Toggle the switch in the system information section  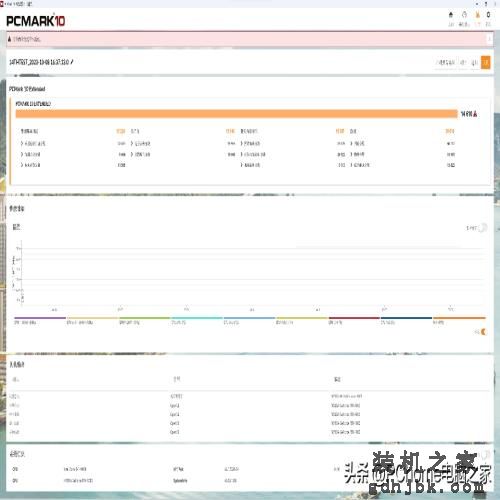point(485,454)
